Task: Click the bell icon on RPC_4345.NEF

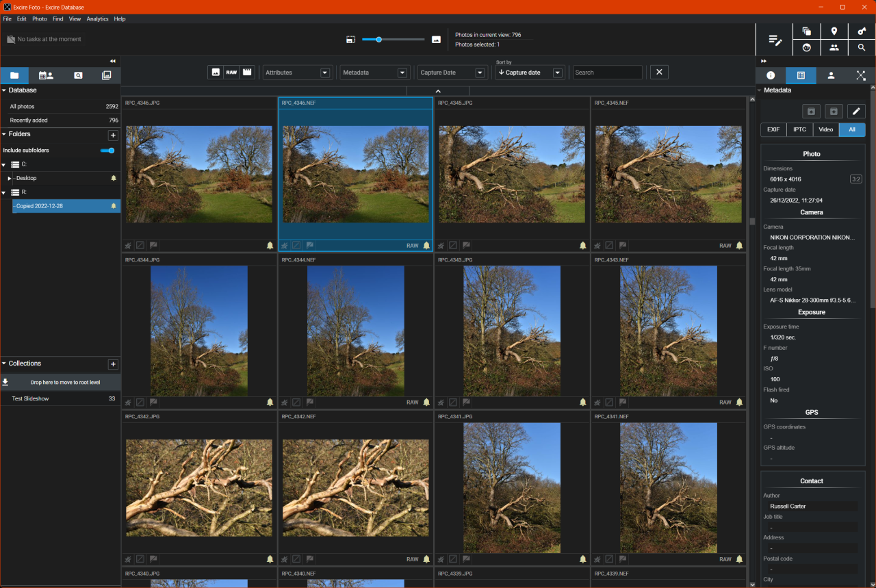Action: tap(739, 245)
